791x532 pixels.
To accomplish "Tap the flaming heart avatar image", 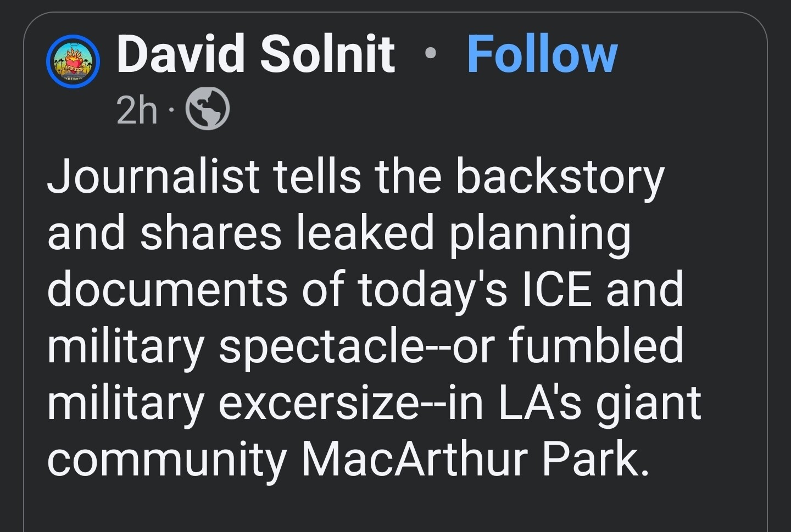I will click(72, 61).
